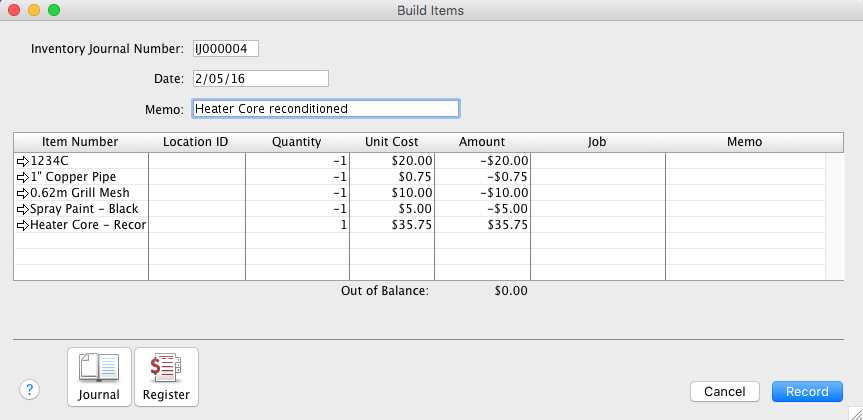Click the Inventory Journal Number field
863x420 pixels.
point(225,48)
